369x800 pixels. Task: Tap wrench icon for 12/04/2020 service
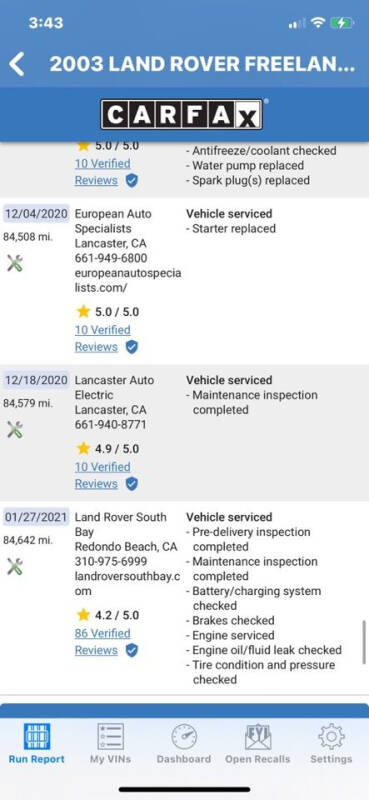click(15, 264)
